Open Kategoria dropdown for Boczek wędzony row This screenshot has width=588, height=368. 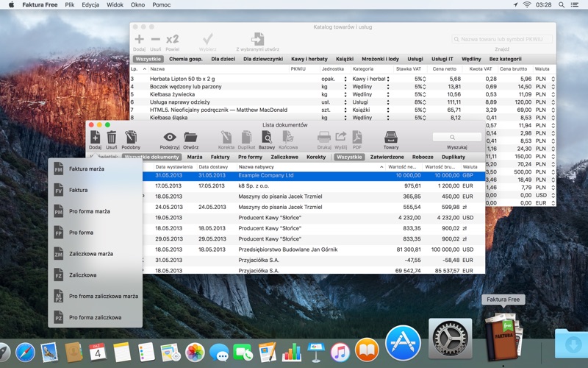click(388, 87)
